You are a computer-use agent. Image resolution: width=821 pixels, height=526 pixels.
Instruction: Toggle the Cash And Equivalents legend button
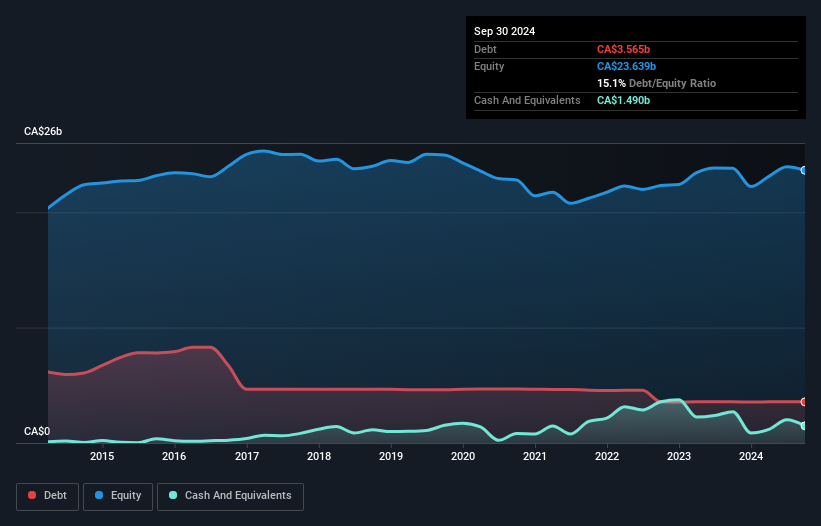230,496
